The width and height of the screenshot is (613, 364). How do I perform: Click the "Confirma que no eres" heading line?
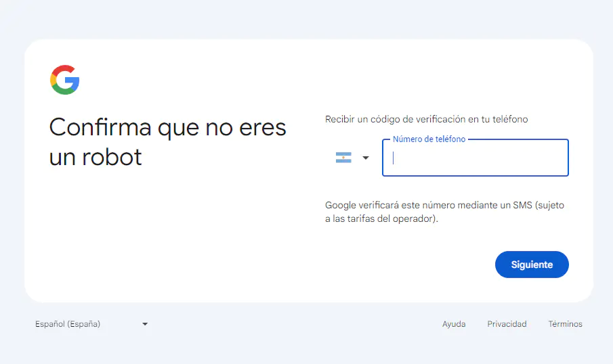click(x=168, y=127)
